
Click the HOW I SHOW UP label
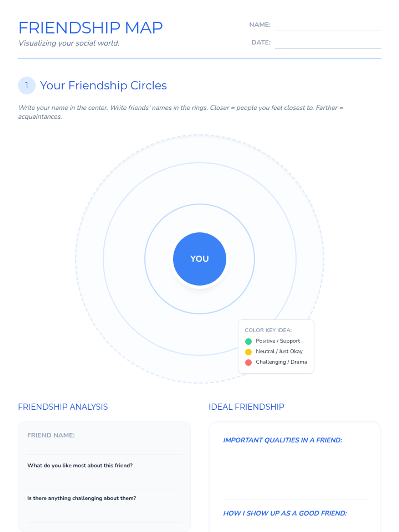285,513
